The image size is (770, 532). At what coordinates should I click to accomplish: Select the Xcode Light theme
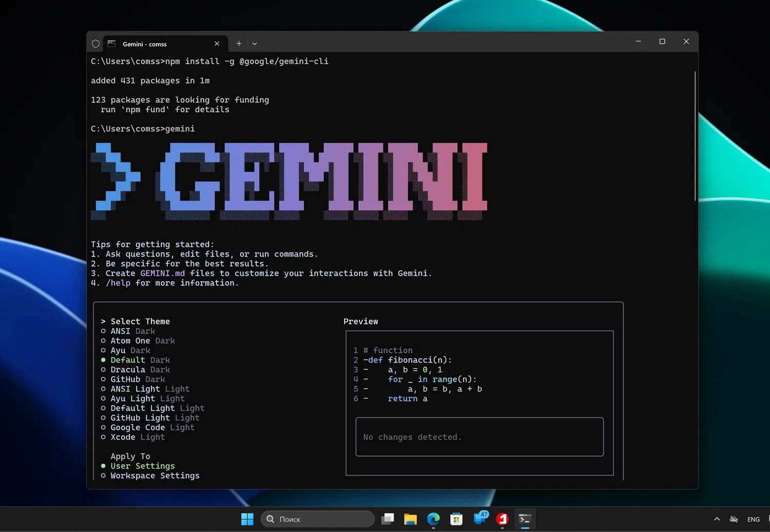tap(132, 437)
